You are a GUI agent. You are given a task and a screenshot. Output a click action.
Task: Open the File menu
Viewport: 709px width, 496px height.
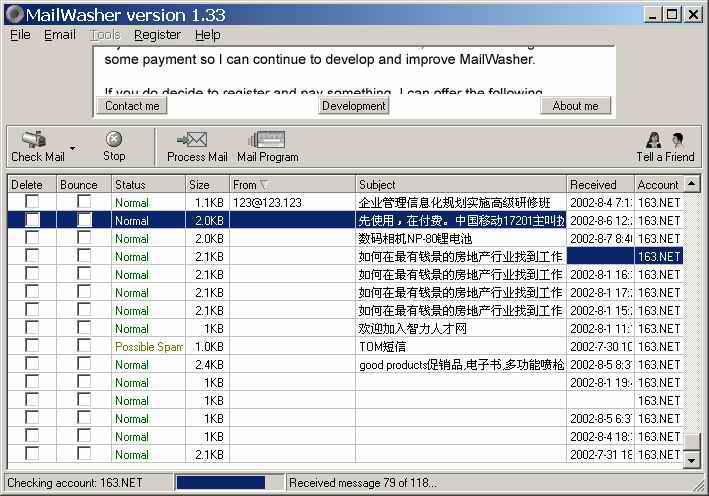point(20,35)
